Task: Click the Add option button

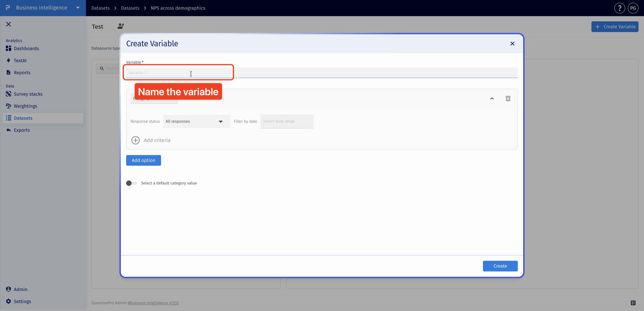Action: click(x=143, y=160)
